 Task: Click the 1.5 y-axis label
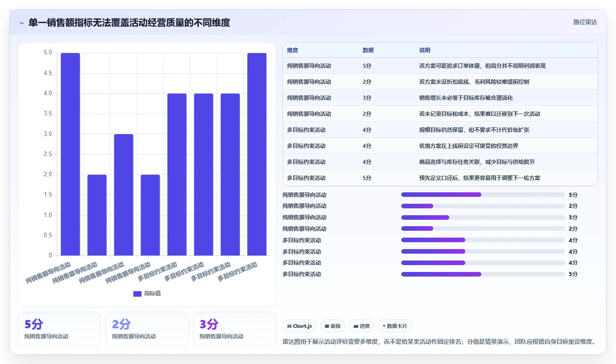tap(48, 195)
